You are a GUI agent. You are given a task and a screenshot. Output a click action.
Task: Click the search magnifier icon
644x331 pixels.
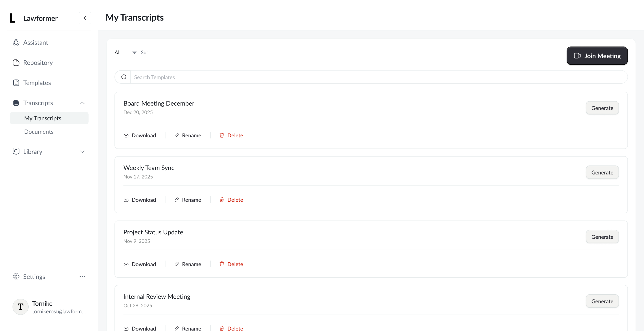click(124, 77)
